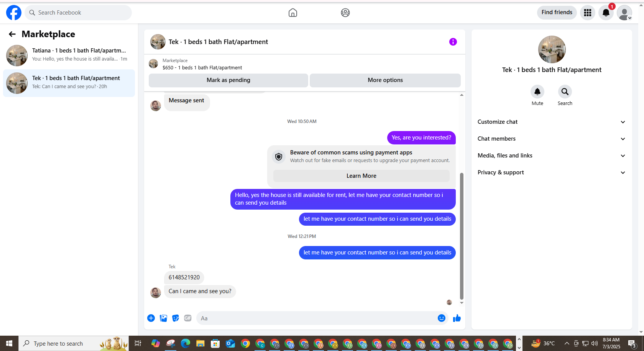Open Task View on the taskbar

(138, 343)
